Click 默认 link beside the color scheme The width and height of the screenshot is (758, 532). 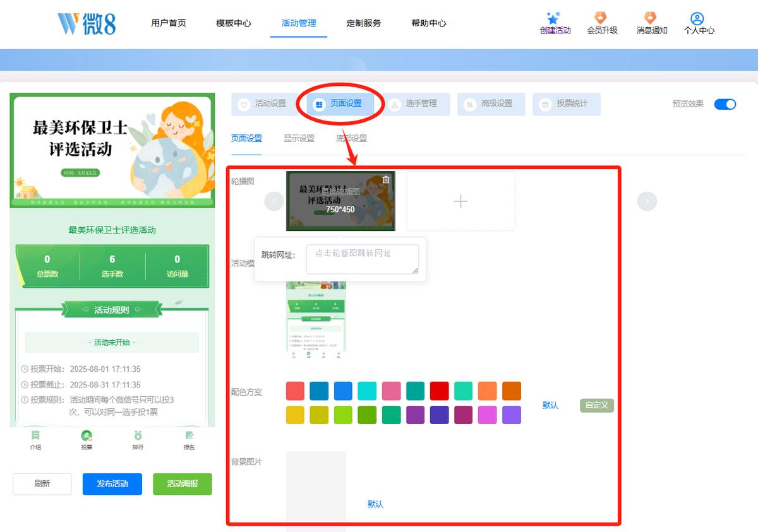pyautogui.click(x=550, y=405)
